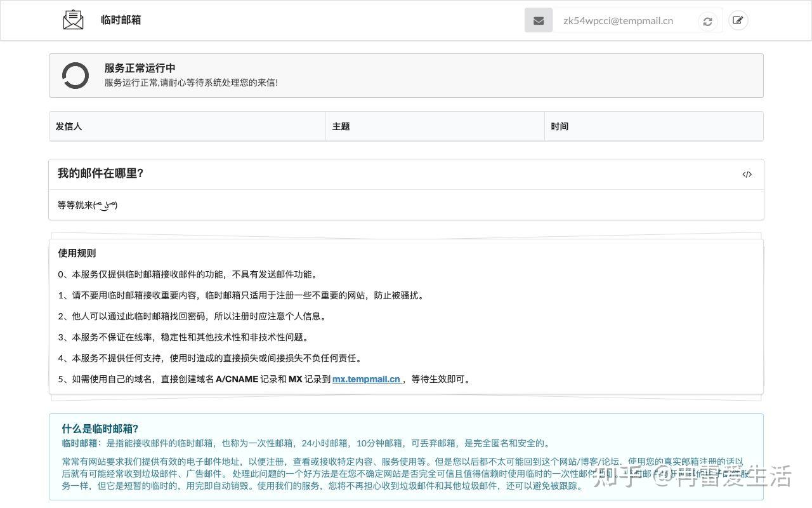Click the 什么是临时邮箱? heading
The height and width of the screenshot is (508, 812).
tap(100, 429)
